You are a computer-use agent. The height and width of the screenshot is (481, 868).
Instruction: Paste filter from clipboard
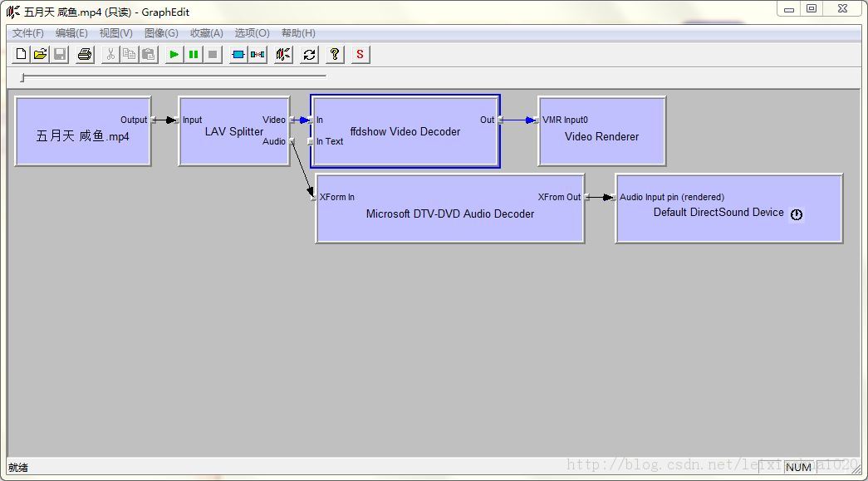[149, 54]
